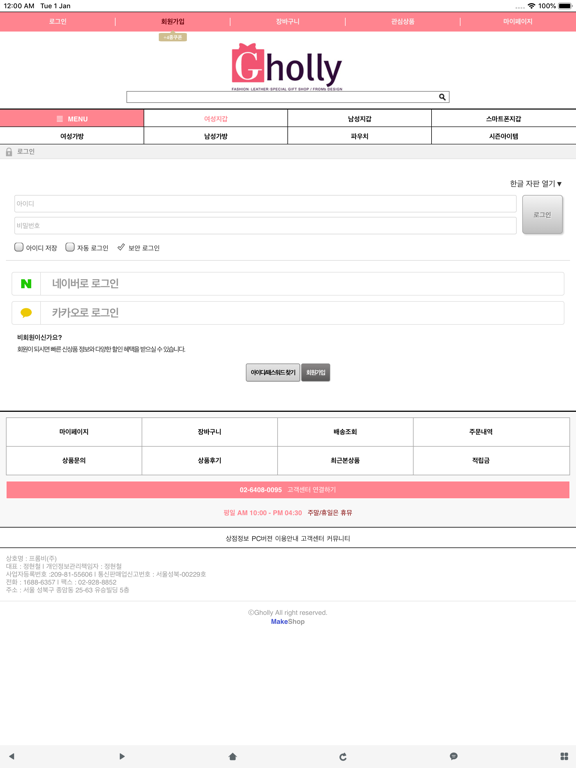Viewport: 576px width, 768px height.
Task: Enable 아이디 저장 checkbox
Action: coord(19,247)
